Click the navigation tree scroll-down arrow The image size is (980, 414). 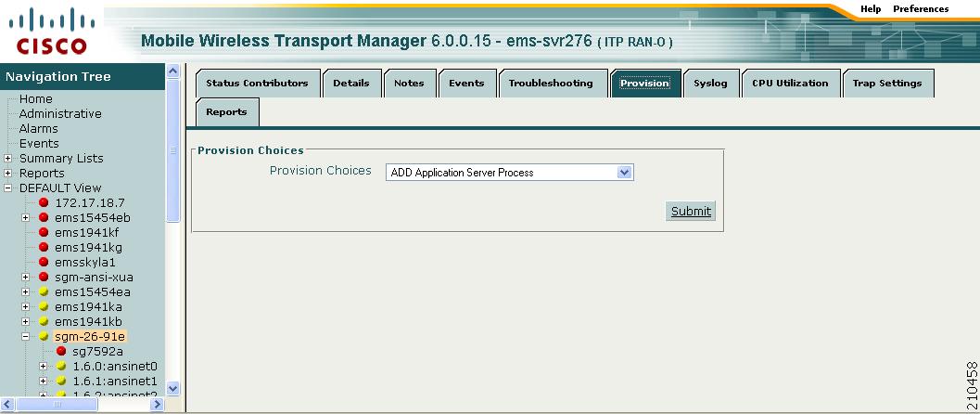coord(173,388)
